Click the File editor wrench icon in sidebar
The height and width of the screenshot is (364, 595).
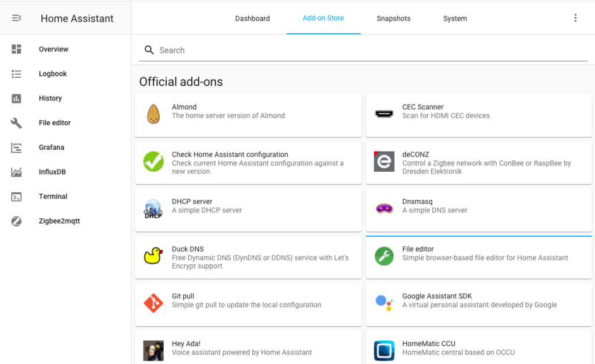pyautogui.click(x=16, y=123)
